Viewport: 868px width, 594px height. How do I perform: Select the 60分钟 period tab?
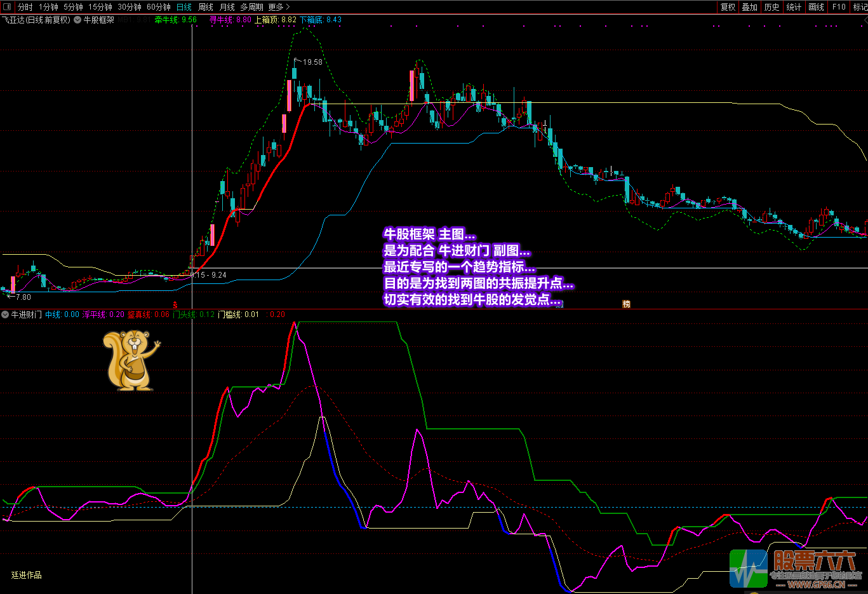[159, 7]
